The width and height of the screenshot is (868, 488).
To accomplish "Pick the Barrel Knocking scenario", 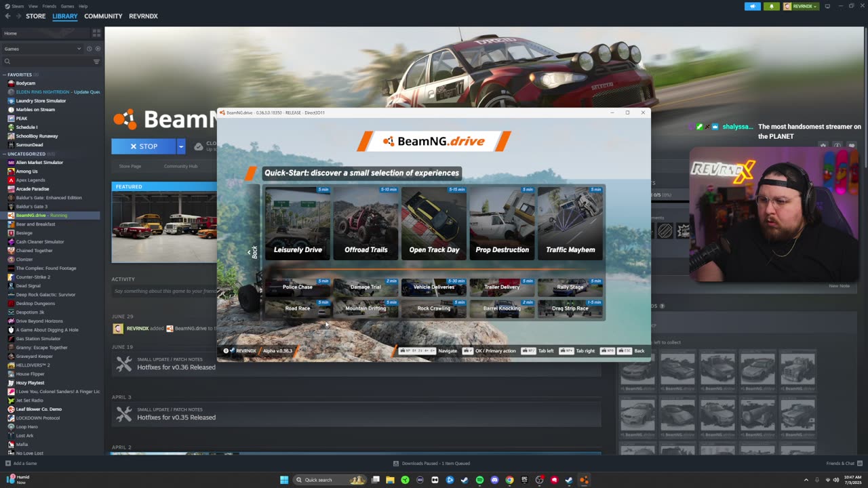I will coord(502,308).
